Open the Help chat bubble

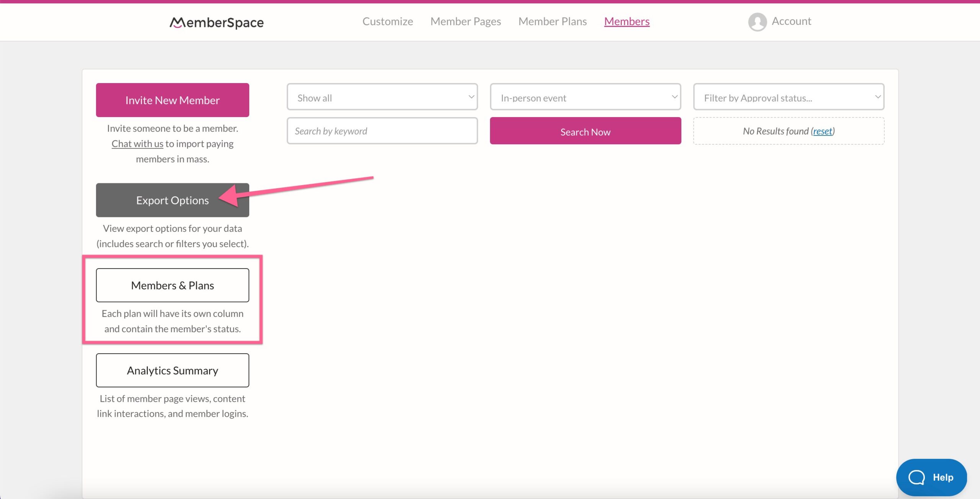(931, 477)
